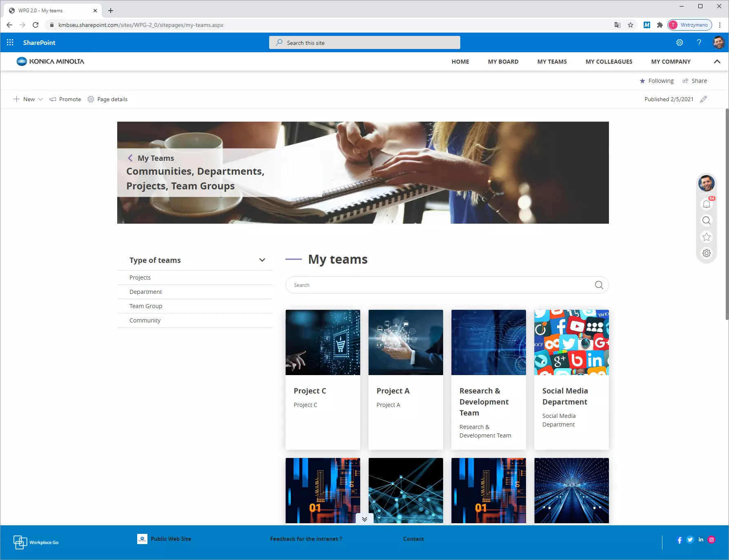This screenshot has width=729, height=560.
Task: Open the Research & Development Team card title
Action: pos(484,402)
